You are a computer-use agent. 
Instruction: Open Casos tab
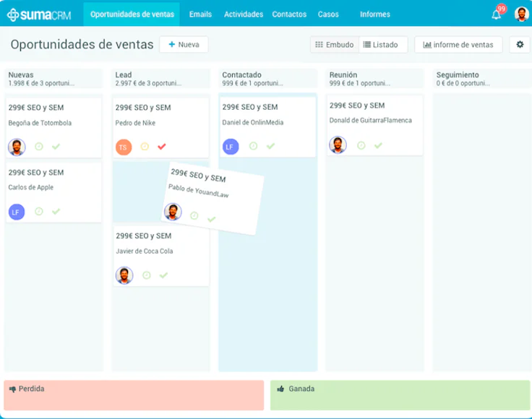(x=328, y=14)
